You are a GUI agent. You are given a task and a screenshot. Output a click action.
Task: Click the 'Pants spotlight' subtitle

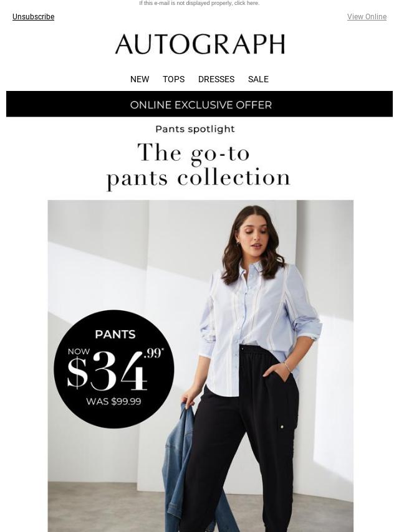pyautogui.click(x=195, y=129)
